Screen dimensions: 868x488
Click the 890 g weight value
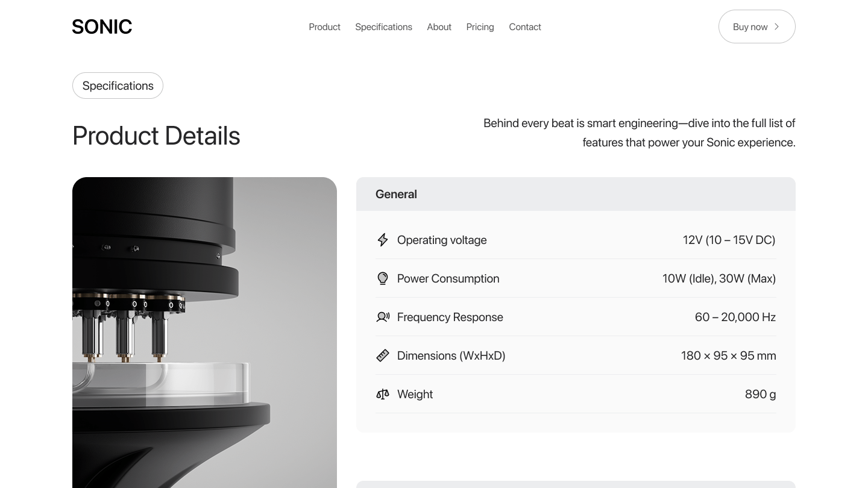(760, 394)
